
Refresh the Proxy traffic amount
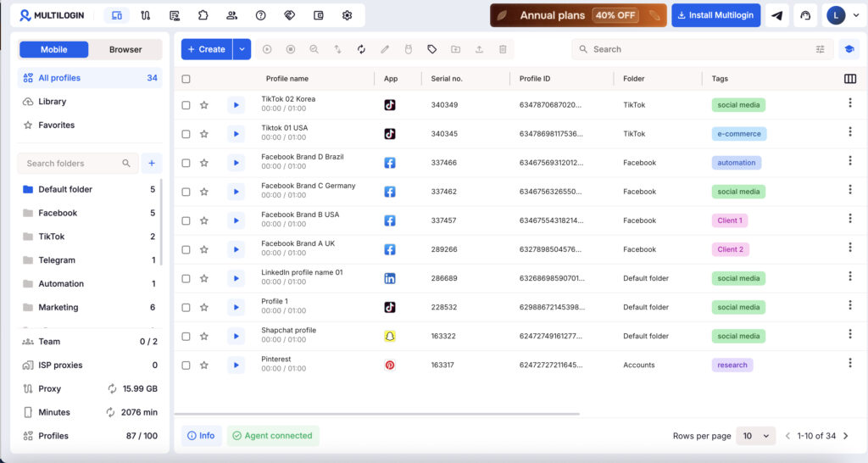tap(113, 388)
